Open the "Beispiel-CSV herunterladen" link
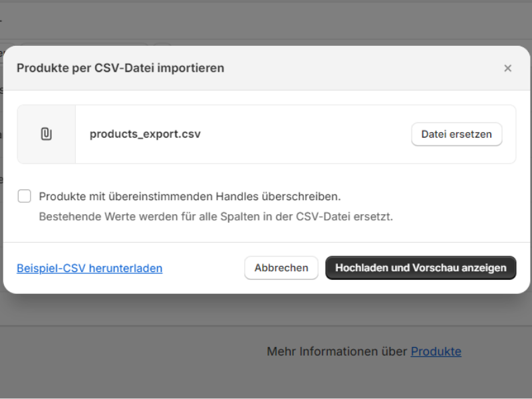 tap(89, 268)
